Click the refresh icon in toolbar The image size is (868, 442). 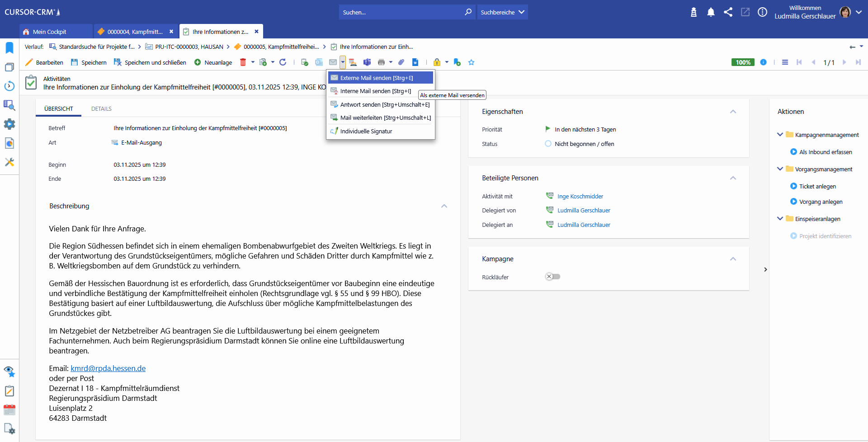(283, 62)
